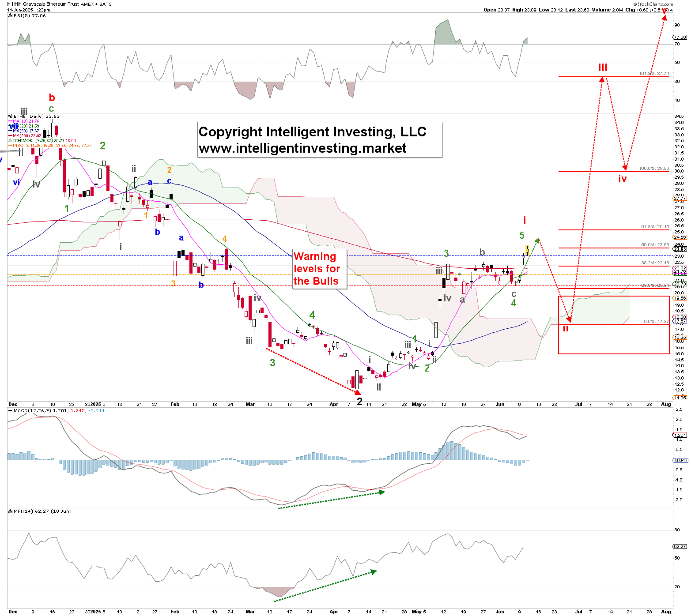The height and width of the screenshot is (616, 691).
Task: Click the 'MA(50) 17.67' legend entry
Action: (x=26, y=131)
